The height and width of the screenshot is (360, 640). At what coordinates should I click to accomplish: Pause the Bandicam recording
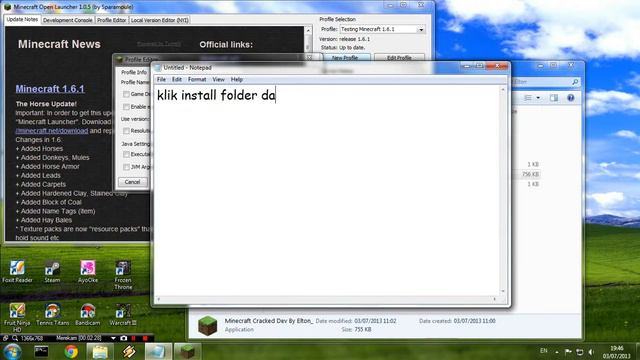coord(133,338)
